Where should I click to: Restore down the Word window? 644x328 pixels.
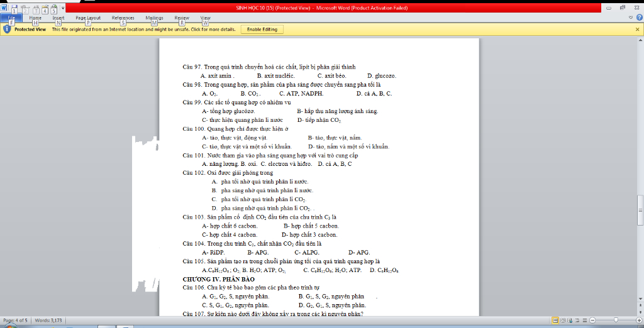(622, 8)
